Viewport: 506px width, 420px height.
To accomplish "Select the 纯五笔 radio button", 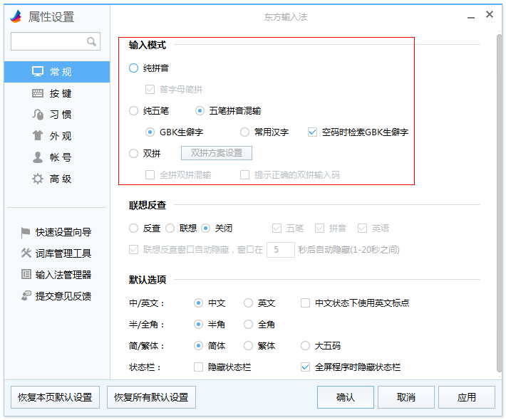I will coord(133,111).
